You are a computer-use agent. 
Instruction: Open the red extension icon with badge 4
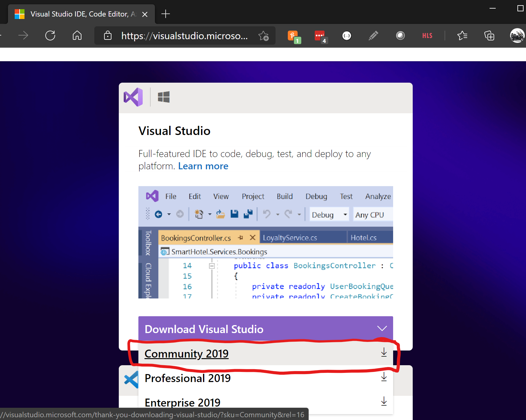pos(321,37)
